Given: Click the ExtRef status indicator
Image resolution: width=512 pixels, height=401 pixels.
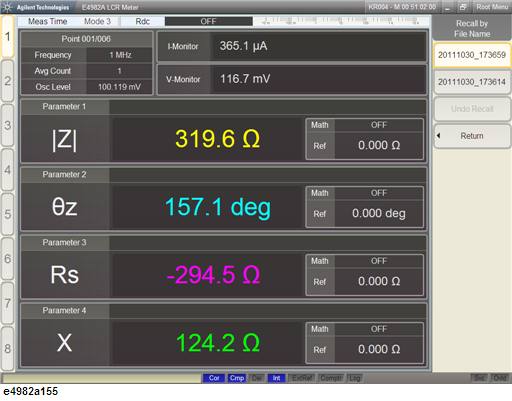Looking at the screenshot, I should click(x=302, y=378).
